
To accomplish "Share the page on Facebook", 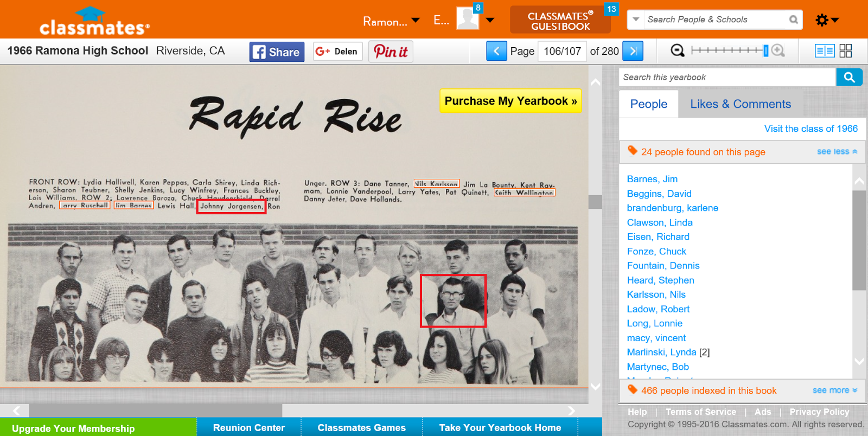I will [x=277, y=52].
